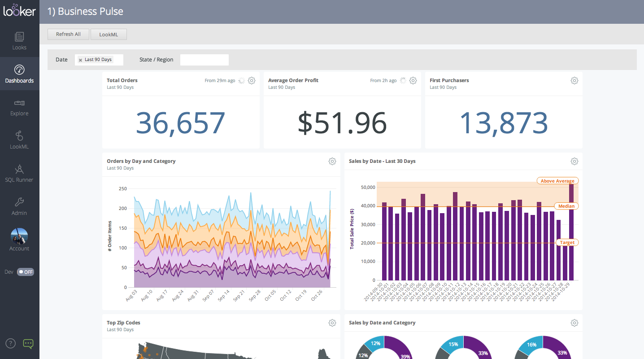Click the Looker logo
The width and height of the screenshot is (644, 359).
(19, 10)
